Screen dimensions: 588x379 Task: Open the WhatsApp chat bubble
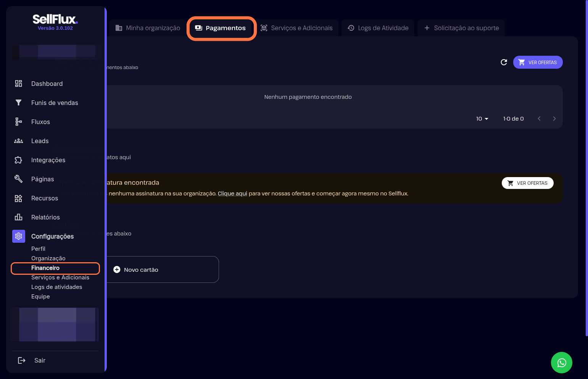pos(561,363)
